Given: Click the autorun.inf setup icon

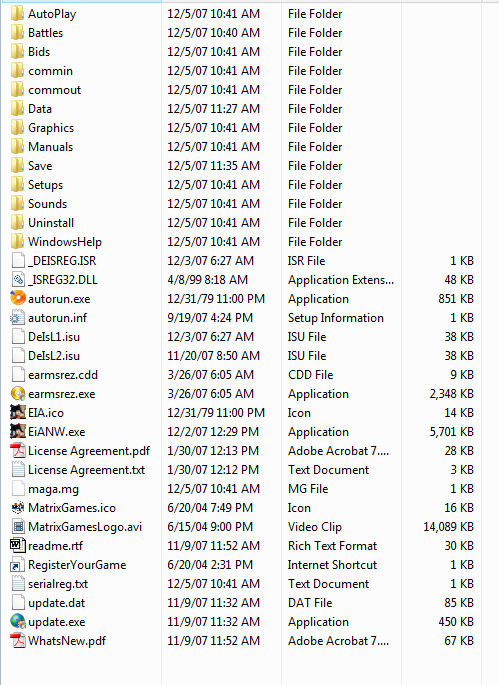Looking at the screenshot, I should pyautogui.click(x=18, y=318).
